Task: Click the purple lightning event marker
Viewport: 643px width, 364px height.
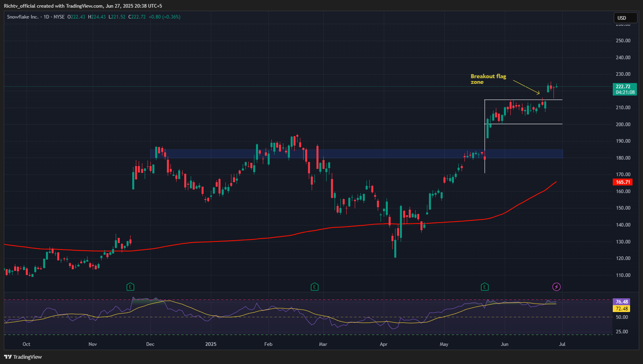Action: [556, 287]
